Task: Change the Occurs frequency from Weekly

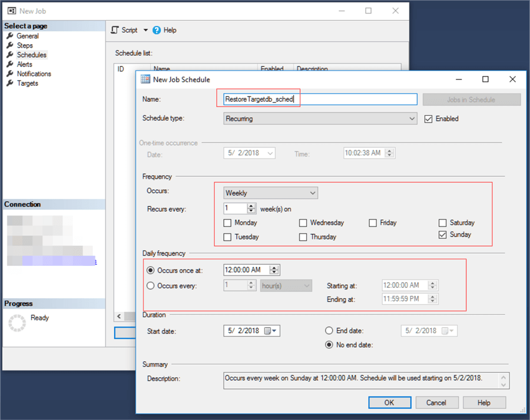Action: pyautogui.click(x=312, y=192)
